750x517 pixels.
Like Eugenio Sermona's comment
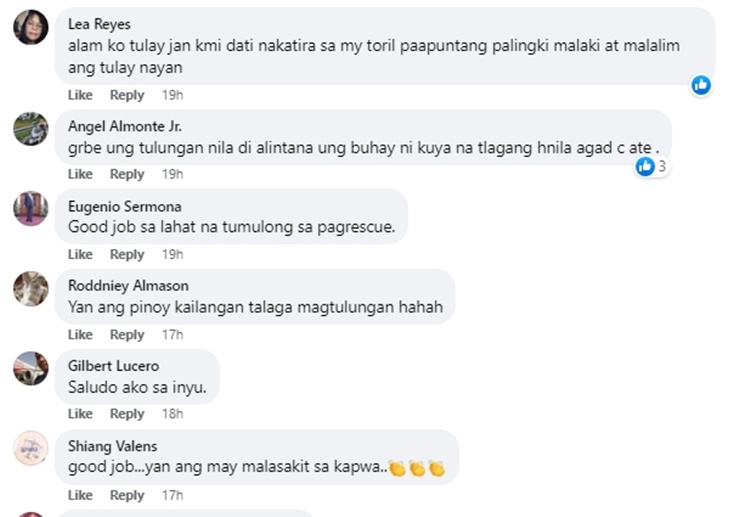[x=80, y=254]
